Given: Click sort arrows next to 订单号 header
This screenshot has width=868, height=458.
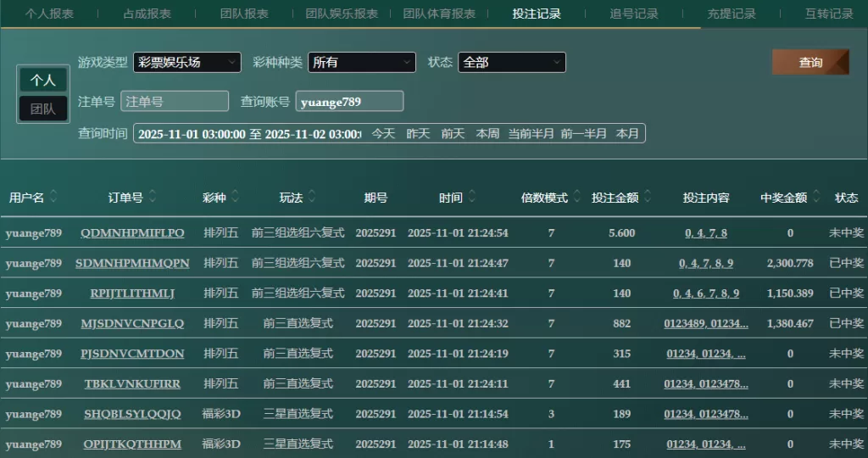Looking at the screenshot, I should pyautogui.click(x=153, y=198).
